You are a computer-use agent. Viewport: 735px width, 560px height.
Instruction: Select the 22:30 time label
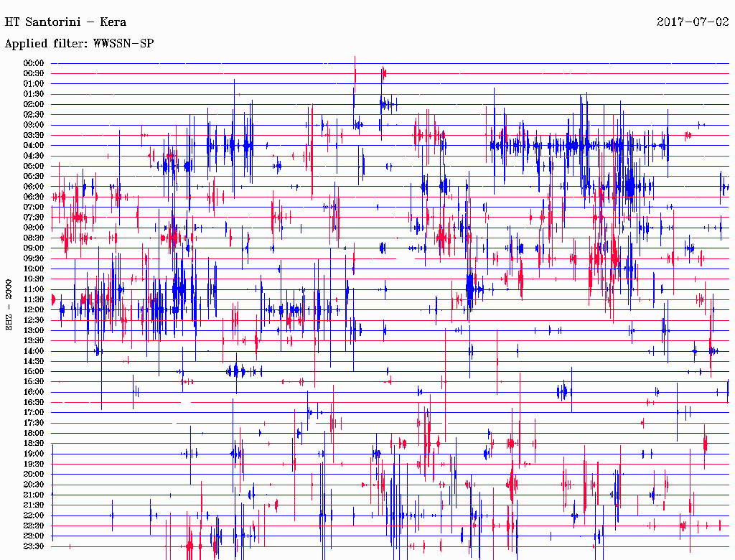pyautogui.click(x=34, y=526)
